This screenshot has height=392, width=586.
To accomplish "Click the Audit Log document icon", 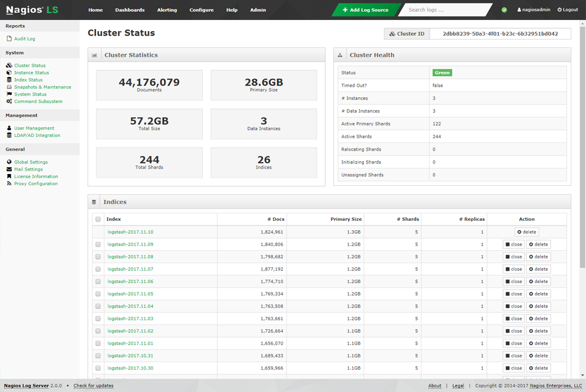I will 9,39.
